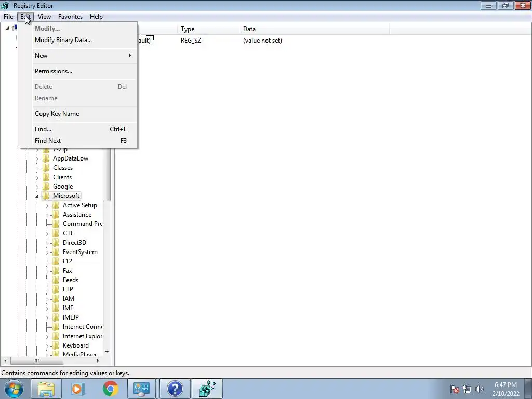
Task: Click the CTF folder icon
Action: click(x=56, y=233)
